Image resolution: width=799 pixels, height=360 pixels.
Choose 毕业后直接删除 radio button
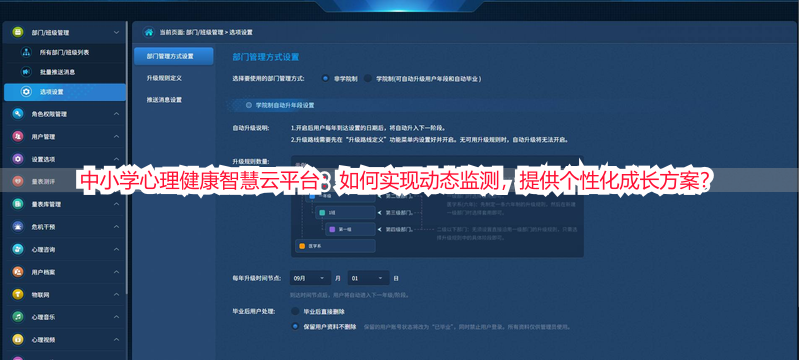295,311
